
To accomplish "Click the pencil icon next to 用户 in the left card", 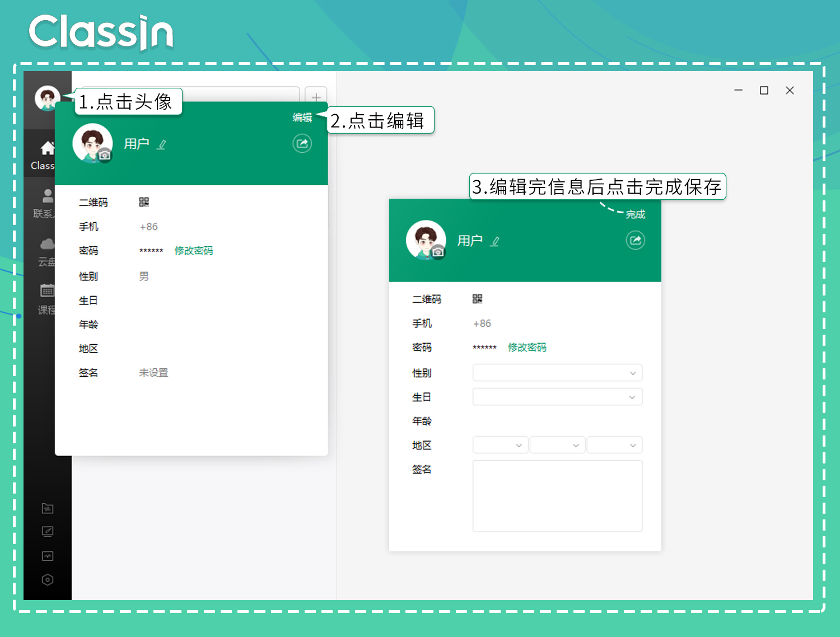I will pos(161,144).
